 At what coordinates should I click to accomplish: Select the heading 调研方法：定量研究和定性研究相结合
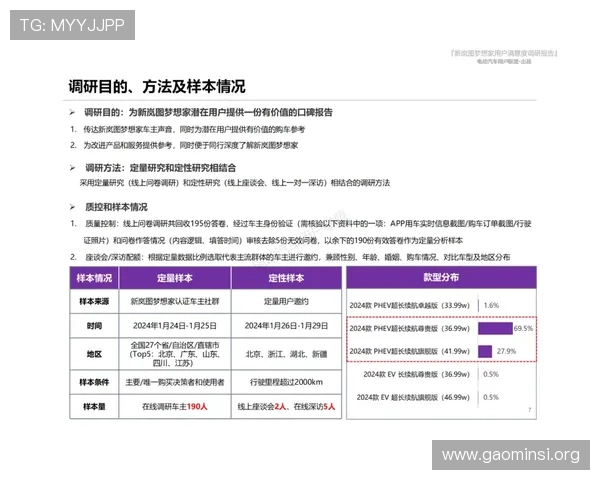point(160,168)
